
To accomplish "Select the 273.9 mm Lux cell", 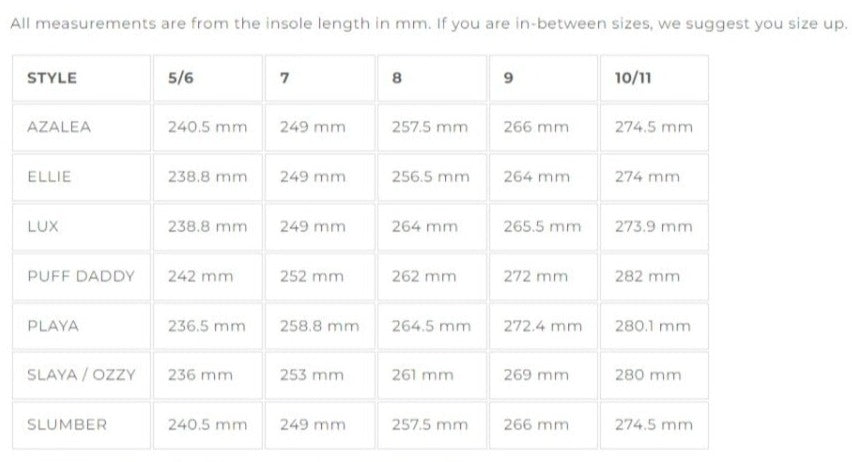I will point(653,227).
